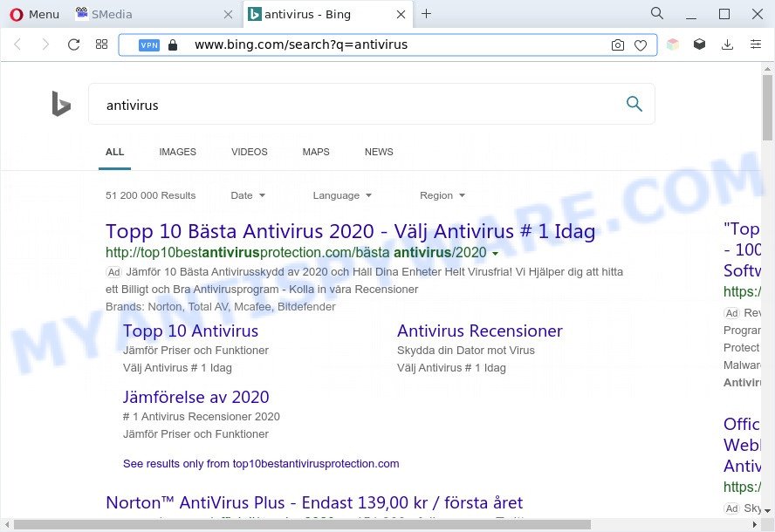Go back to previous page

click(x=17, y=44)
